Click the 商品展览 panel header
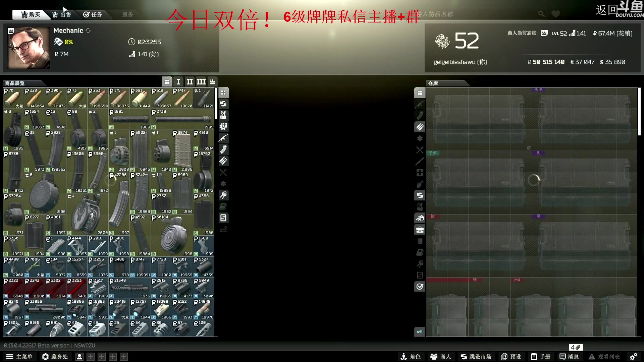 click(x=23, y=83)
